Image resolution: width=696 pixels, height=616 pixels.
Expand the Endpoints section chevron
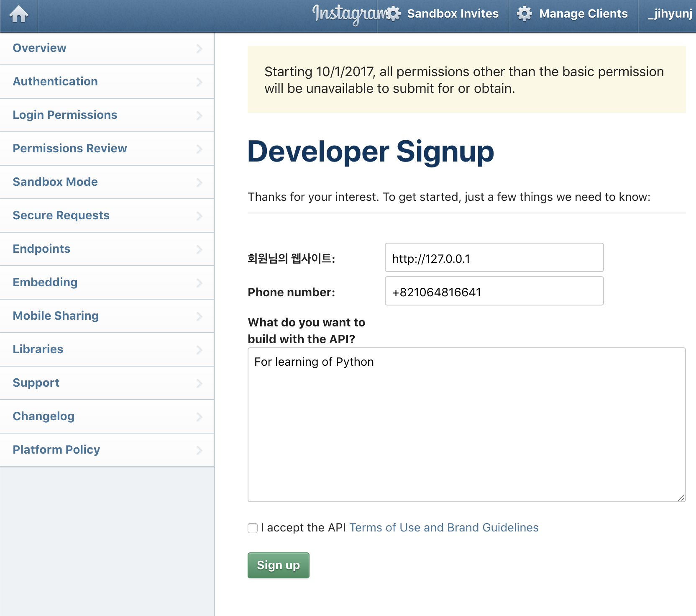point(200,249)
